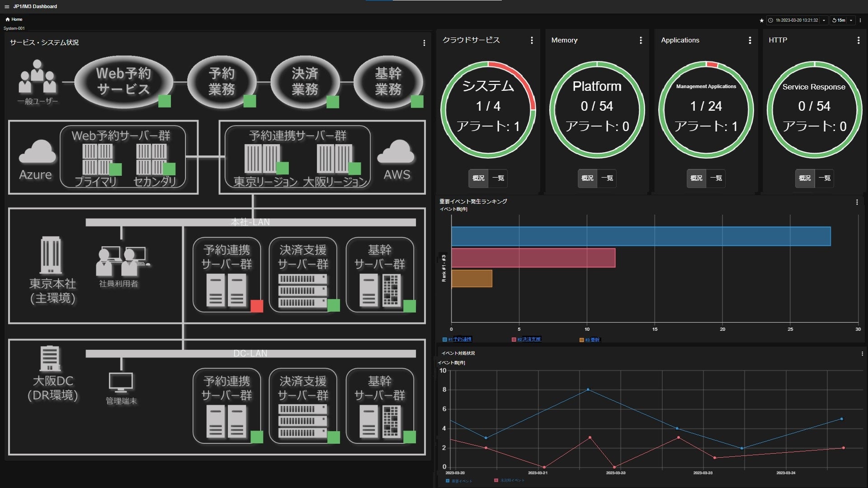The height and width of the screenshot is (488, 868).
Task: Toggle 概況 view in クラウドサービス panel
Action: 478,178
